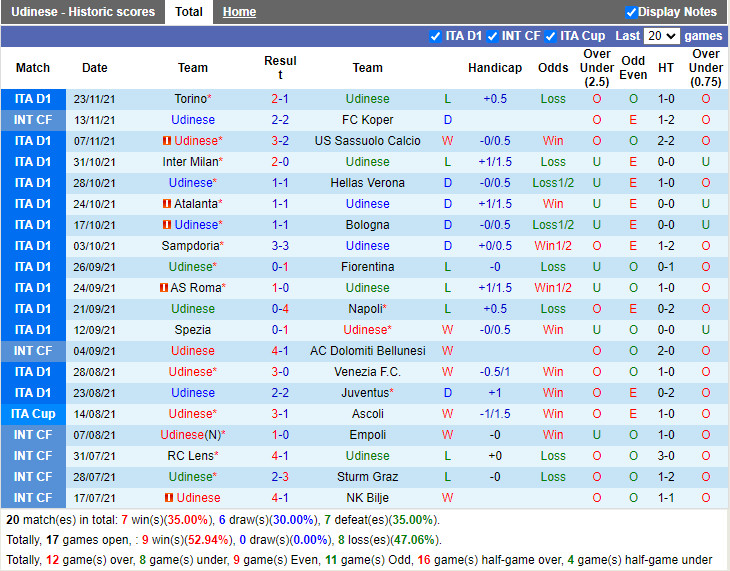Screen dimensions: 730x571
Task: Uncheck the INT CF filter checkbox
Action: 492,36
